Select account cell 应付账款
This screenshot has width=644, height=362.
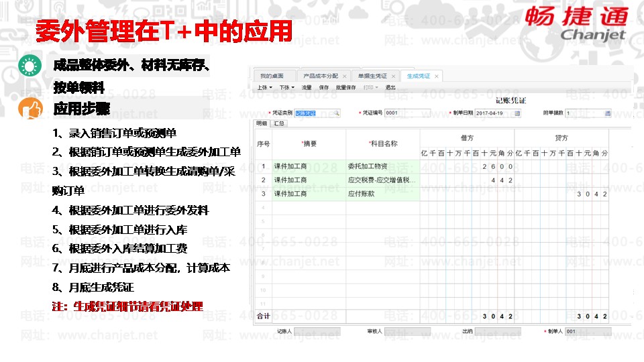(x=383, y=194)
